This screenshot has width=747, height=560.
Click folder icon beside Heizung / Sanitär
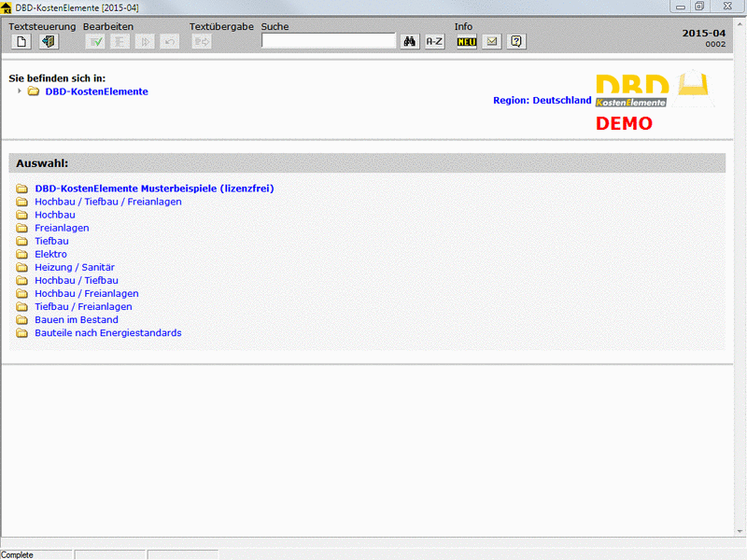(21, 267)
